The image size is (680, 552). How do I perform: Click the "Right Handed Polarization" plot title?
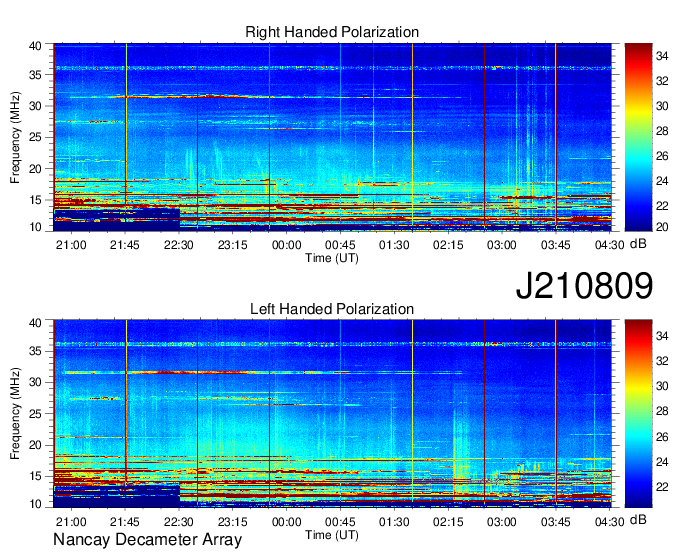(x=332, y=32)
